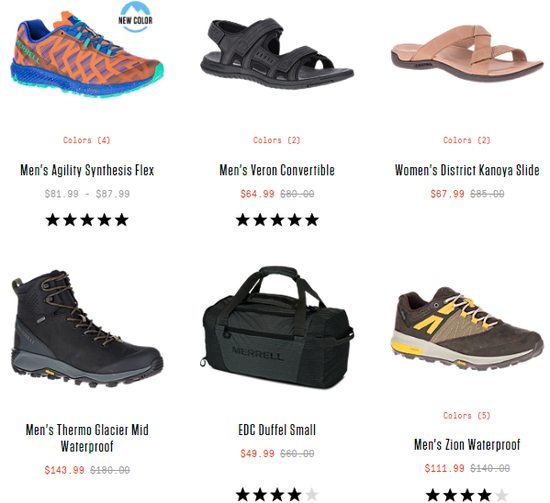Open Men's Thermo Glacier Mid Waterproof link
Screen dimensions: 550x503
[87, 438]
